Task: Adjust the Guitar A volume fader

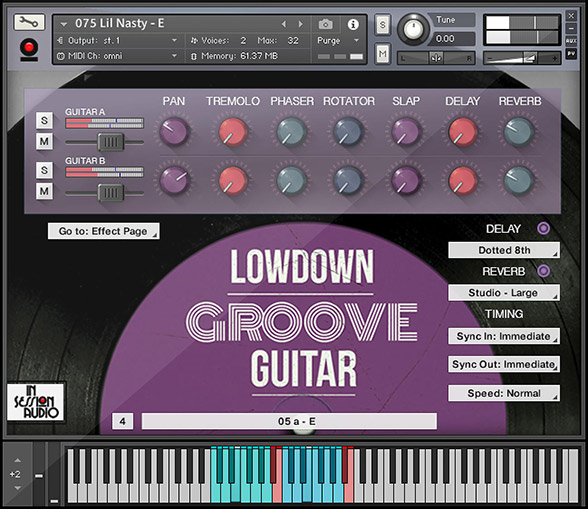Action: pyautogui.click(x=111, y=142)
